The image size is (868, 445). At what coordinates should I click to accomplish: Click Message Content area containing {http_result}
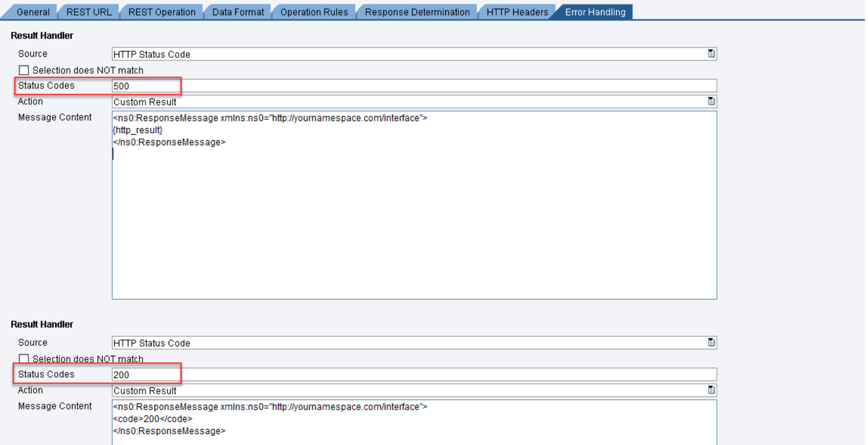pos(414,205)
